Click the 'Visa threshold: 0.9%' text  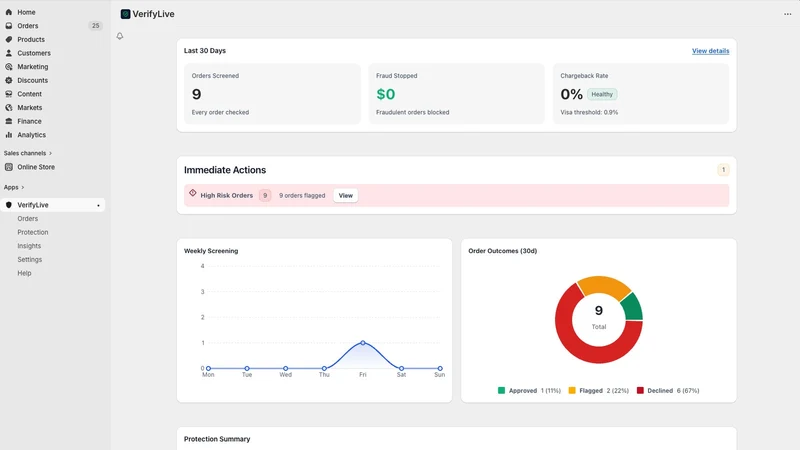click(x=589, y=112)
